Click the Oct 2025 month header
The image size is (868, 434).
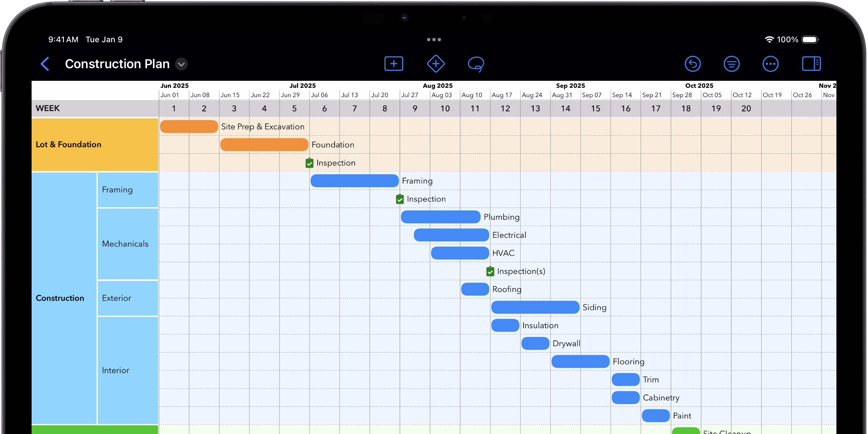(x=700, y=85)
